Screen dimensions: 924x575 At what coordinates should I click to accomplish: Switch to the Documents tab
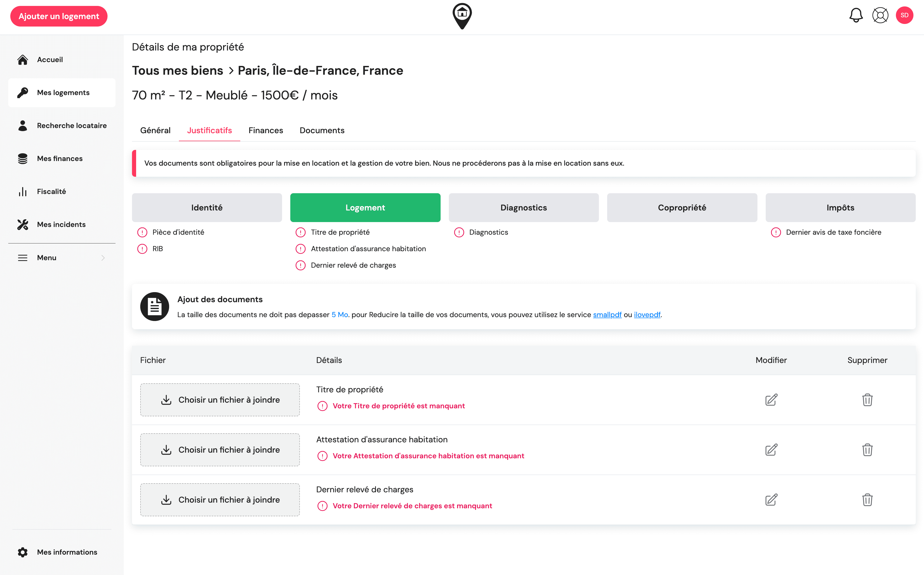[321, 130]
